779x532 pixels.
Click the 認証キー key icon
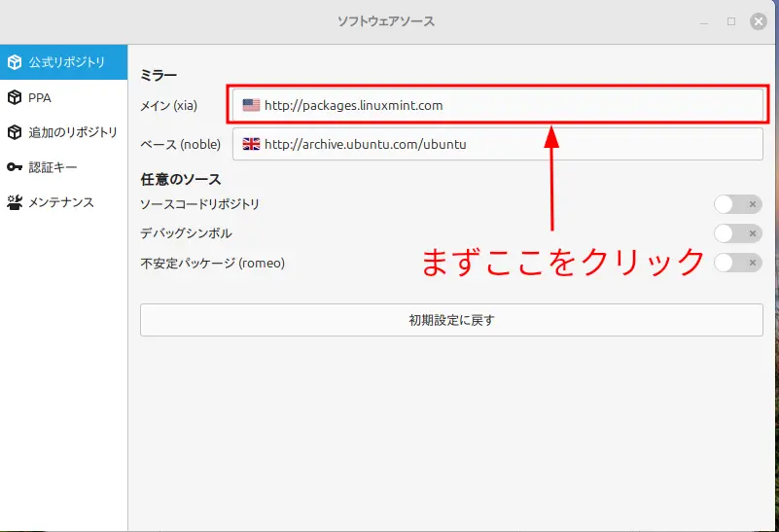(15, 167)
